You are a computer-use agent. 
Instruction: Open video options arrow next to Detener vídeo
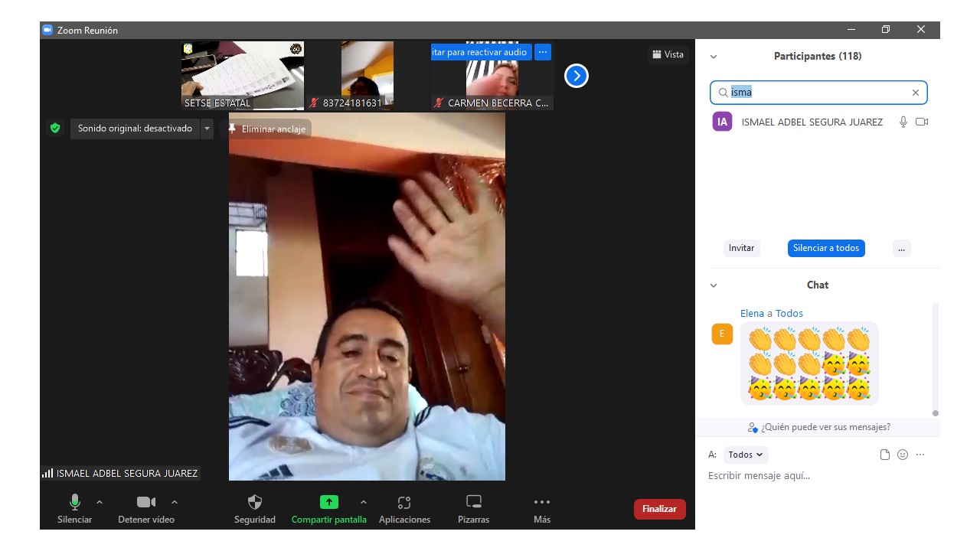tap(175, 502)
